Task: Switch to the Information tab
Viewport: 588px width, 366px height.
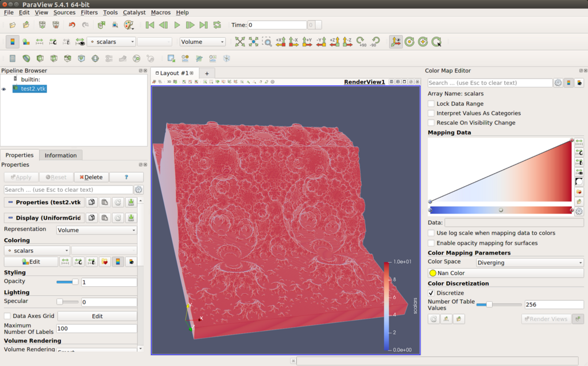Action: pos(60,155)
